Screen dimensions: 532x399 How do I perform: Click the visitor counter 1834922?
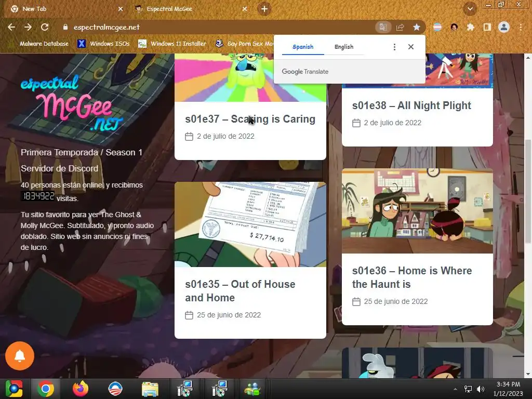[38, 196]
